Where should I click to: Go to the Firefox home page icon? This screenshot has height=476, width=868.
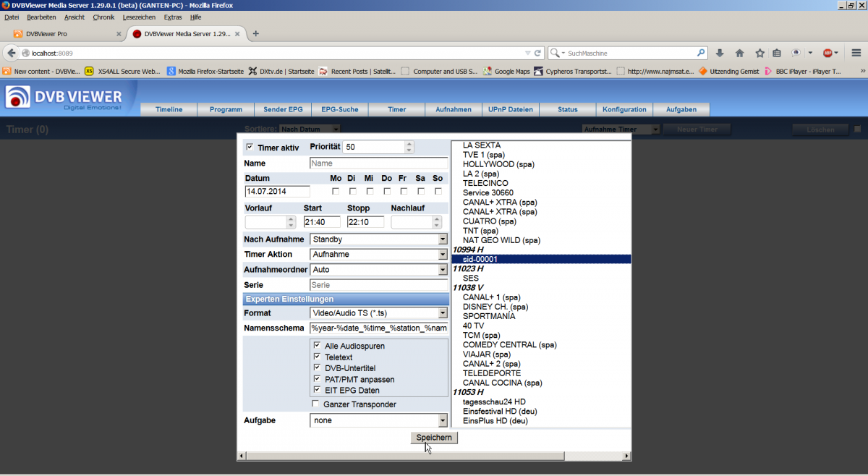coord(739,53)
